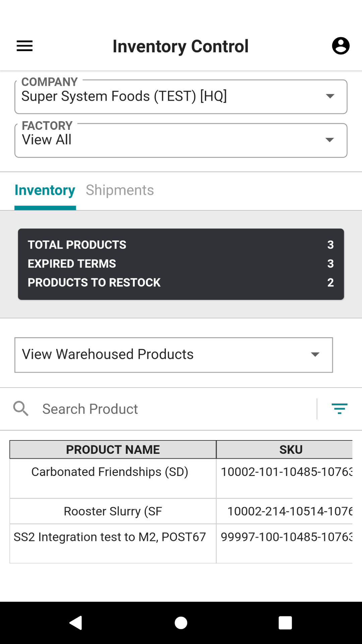Tap the search magnifier icon

pos(21,409)
